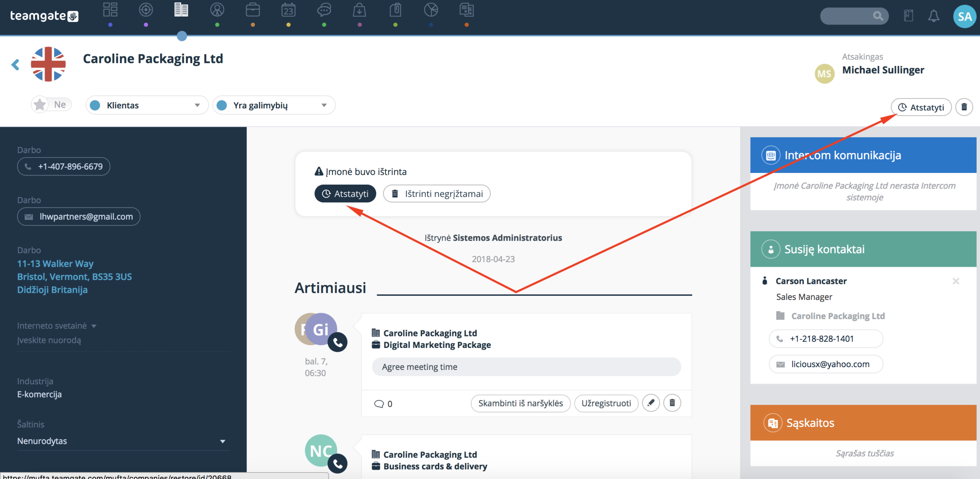Open the notifications bell
The image size is (980, 479).
[934, 16]
